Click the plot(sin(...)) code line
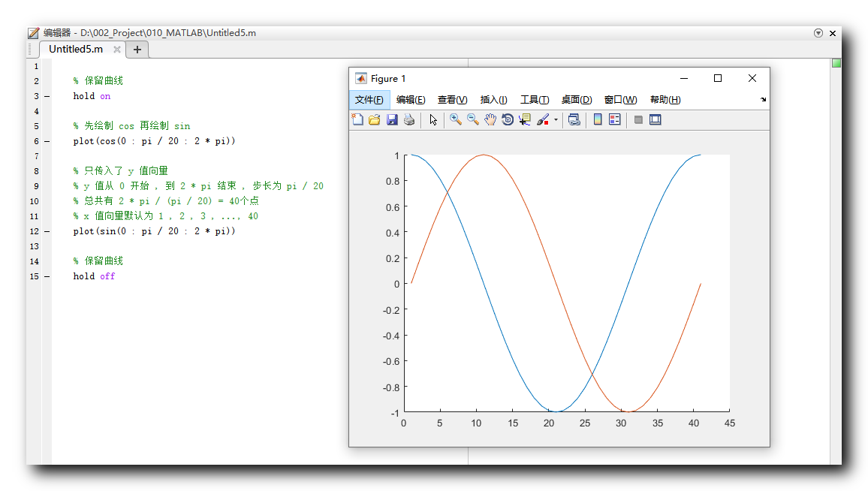 pyautogui.click(x=155, y=231)
